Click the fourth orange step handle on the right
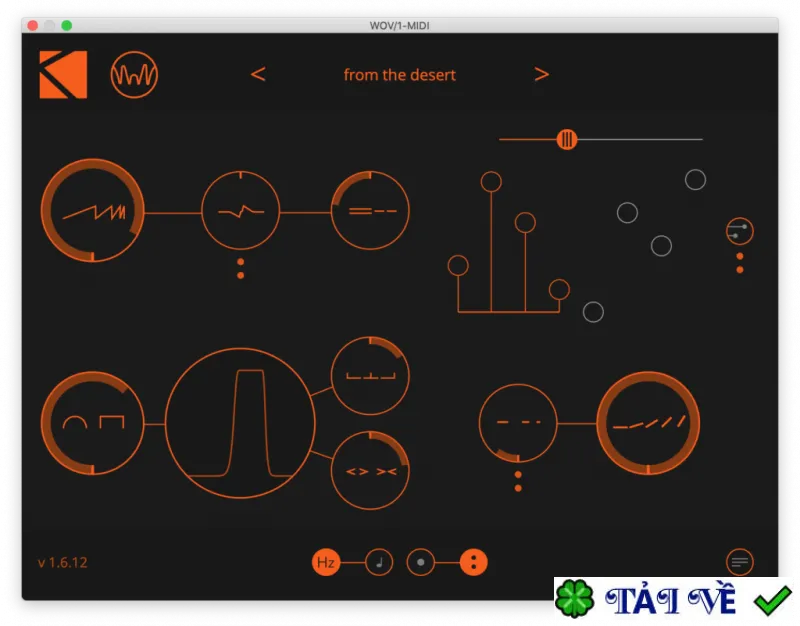The height and width of the screenshot is (626, 800). pos(559,290)
